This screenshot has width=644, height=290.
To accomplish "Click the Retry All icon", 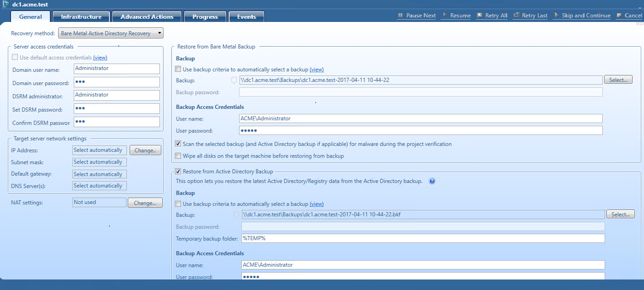I will click(480, 16).
